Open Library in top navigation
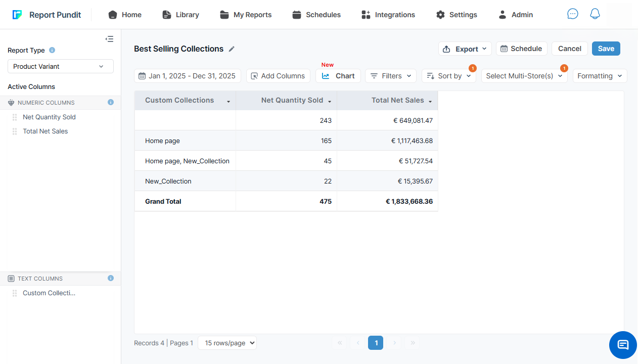Image resolution: width=638 pixels, height=364 pixels. (x=180, y=15)
